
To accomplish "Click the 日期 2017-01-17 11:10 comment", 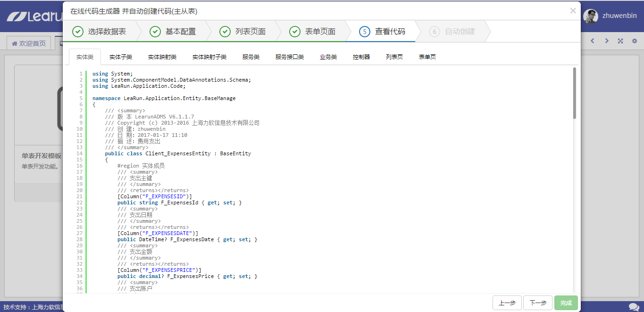I will [x=146, y=135].
